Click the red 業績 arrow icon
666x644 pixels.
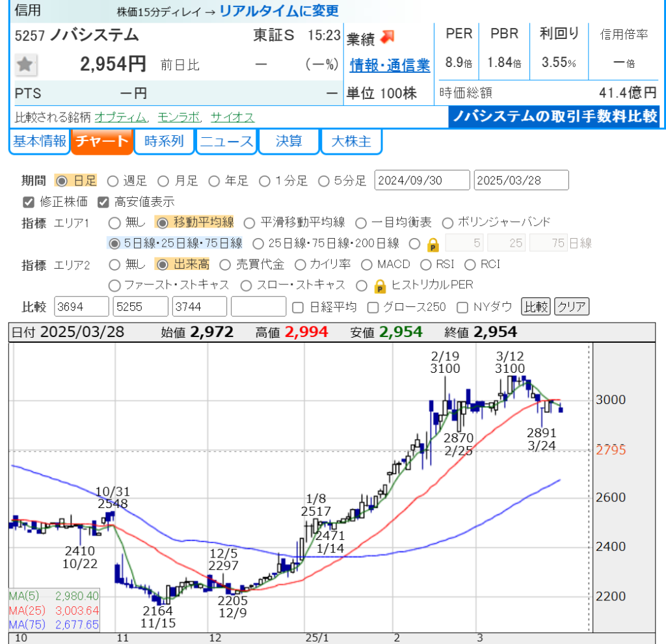tap(388, 38)
